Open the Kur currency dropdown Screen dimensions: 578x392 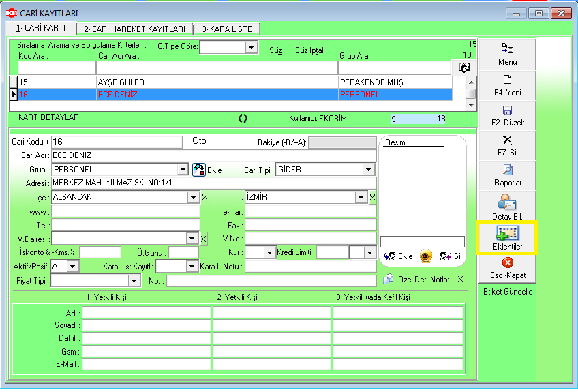[x=269, y=253]
